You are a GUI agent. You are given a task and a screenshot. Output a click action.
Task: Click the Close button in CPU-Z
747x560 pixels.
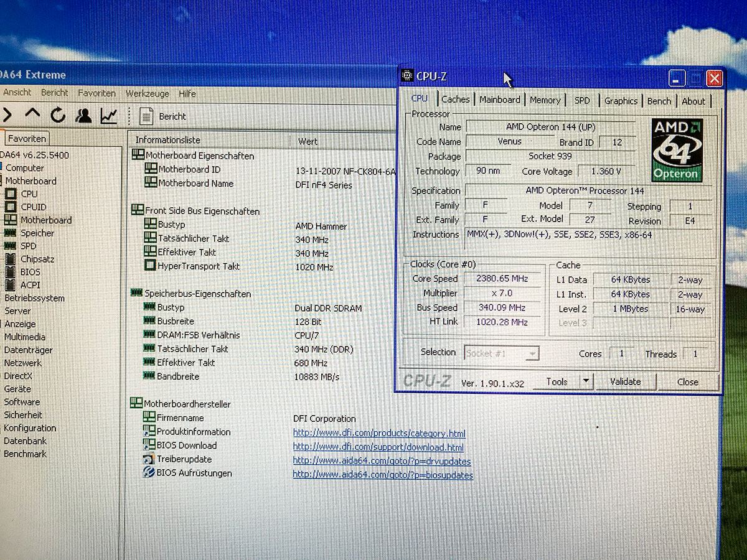pyautogui.click(x=688, y=382)
